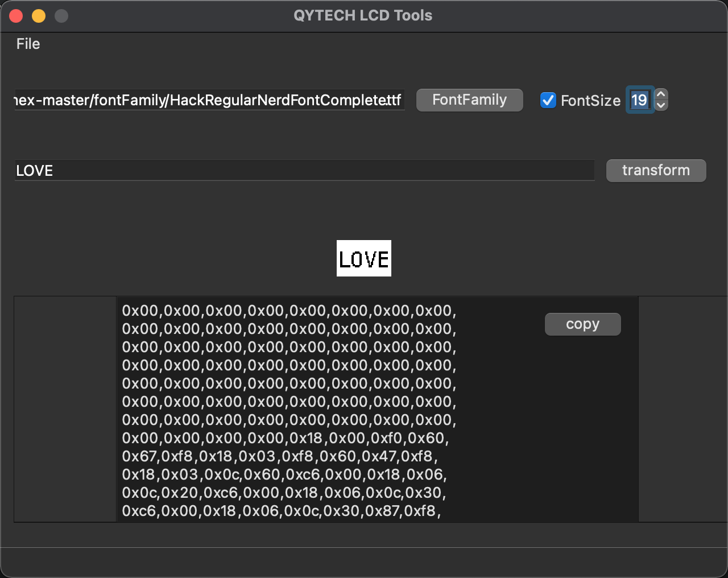This screenshot has width=728, height=578.
Task: Click the hex line starting with 0x0c,0x20,0xc6
Action: pos(284,493)
